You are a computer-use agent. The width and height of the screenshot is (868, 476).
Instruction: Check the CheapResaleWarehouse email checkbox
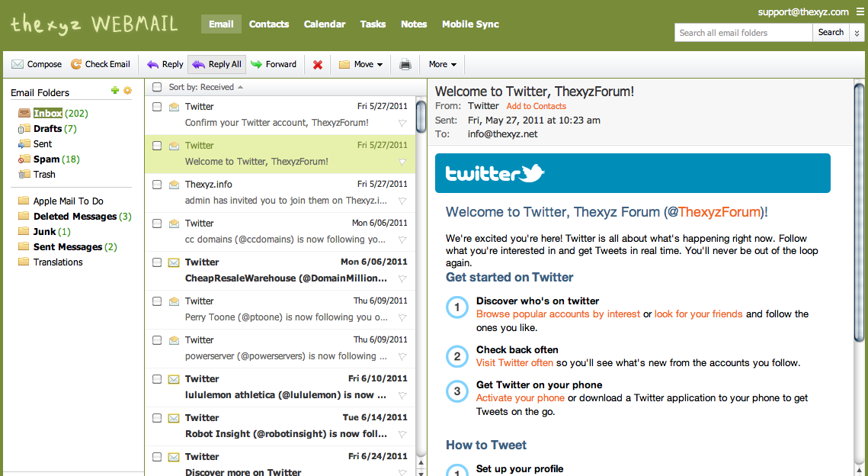click(157, 262)
